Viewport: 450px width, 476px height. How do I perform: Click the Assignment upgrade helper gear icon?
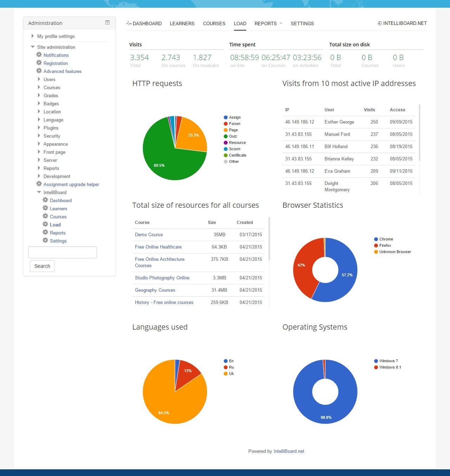click(x=39, y=184)
